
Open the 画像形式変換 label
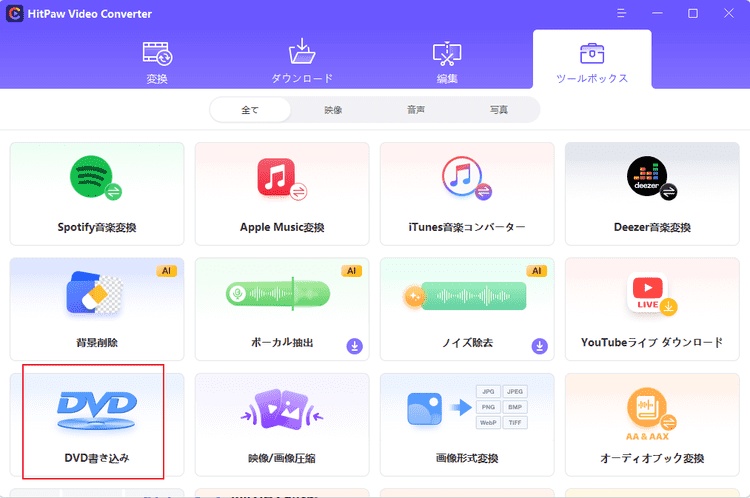[x=467, y=458]
